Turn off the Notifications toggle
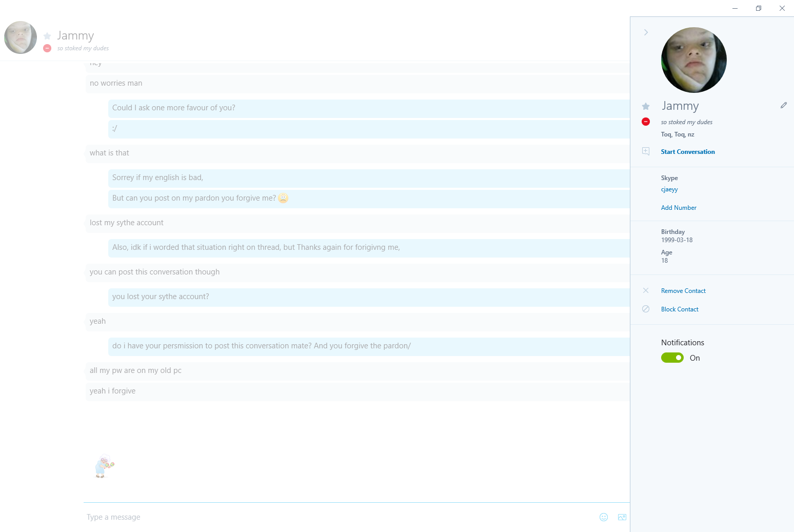Image resolution: width=794 pixels, height=532 pixels. pos(672,358)
